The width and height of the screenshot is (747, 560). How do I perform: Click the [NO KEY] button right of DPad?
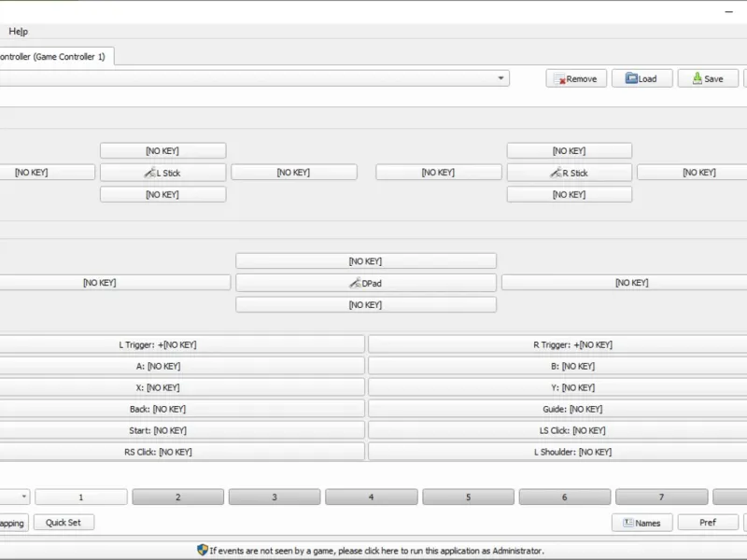click(624, 283)
